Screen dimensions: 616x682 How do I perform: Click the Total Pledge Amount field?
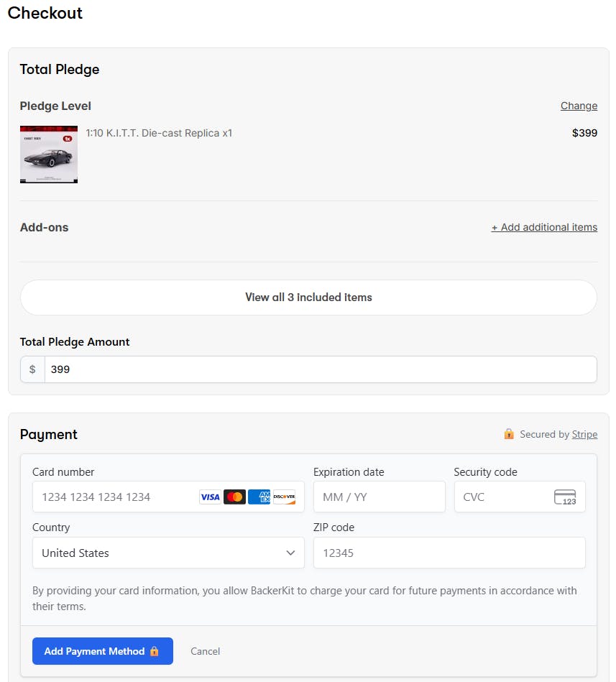[320, 369]
